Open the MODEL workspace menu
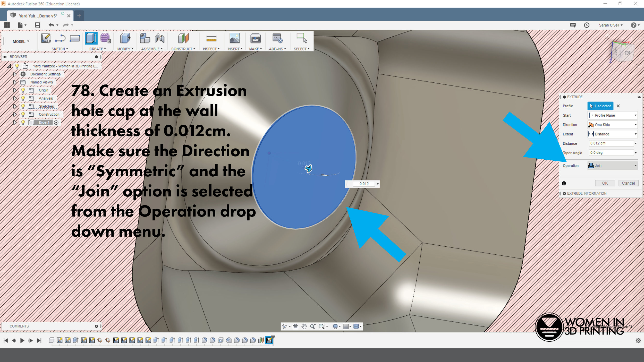The height and width of the screenshot is (362, 644). click(21, 41)
